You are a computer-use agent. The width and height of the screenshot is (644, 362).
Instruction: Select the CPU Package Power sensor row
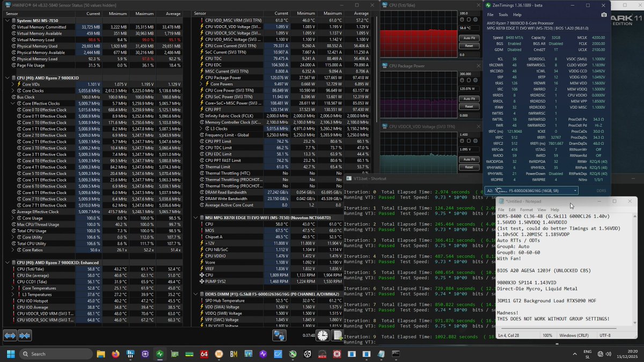pos(284,78)
